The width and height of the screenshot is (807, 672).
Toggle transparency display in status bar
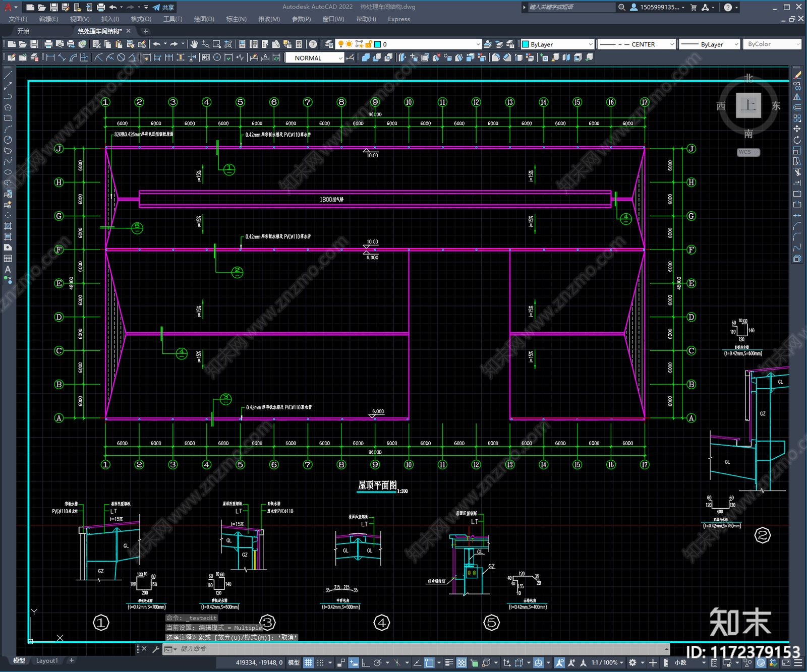click(x=461, y=662)
